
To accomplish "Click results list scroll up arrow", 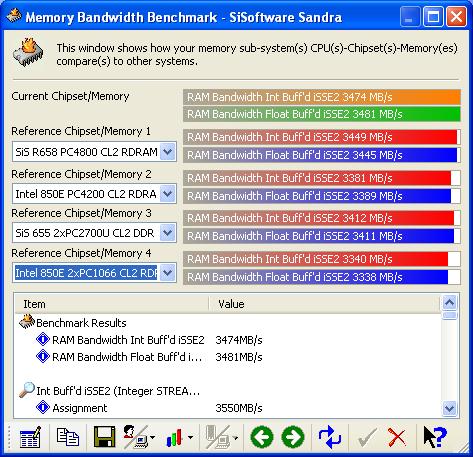I will click(450, 303).
